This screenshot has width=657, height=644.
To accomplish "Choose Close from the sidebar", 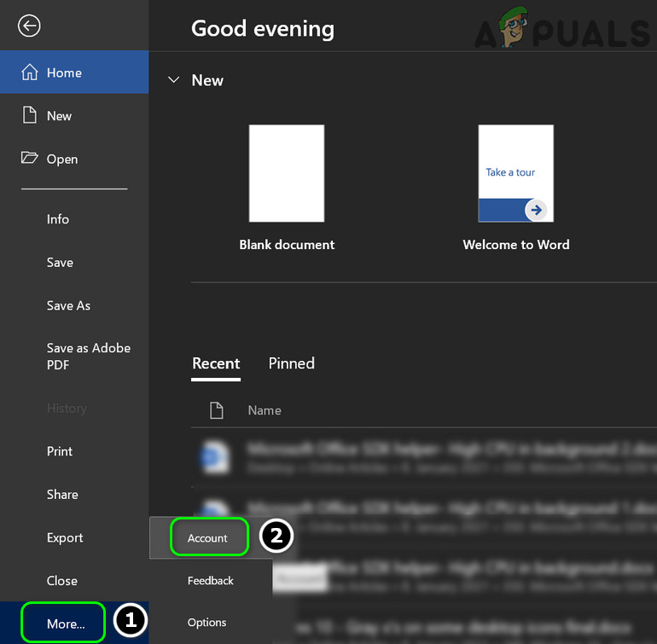I will pyautogui.click(x=74, y=580).
